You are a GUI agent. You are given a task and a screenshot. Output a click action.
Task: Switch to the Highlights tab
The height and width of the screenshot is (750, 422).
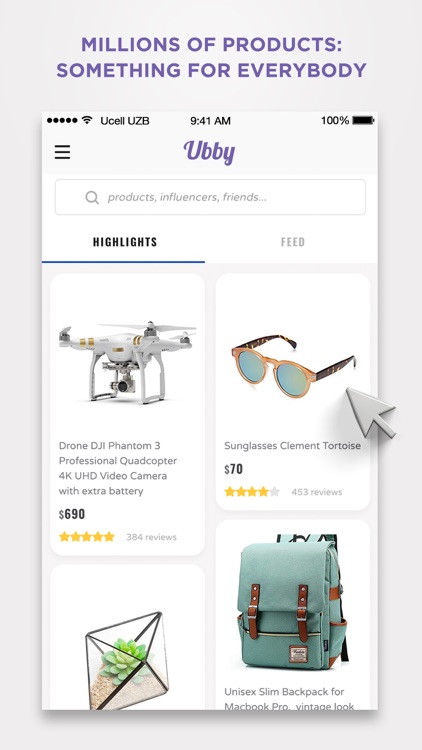click(x=124, y=242)
